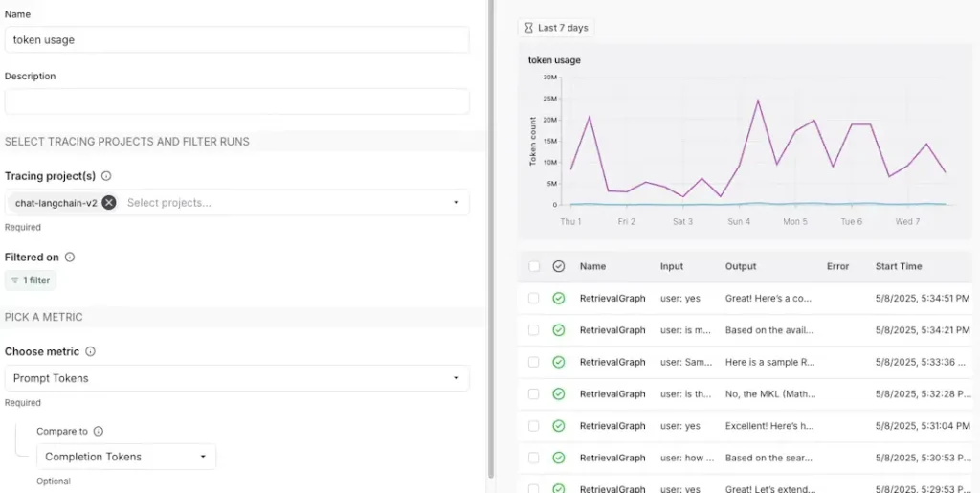Viewport: 980px width, 493px height.
Task: Click the Input column header
Action: pyautogui.click(x=671, y=266)
